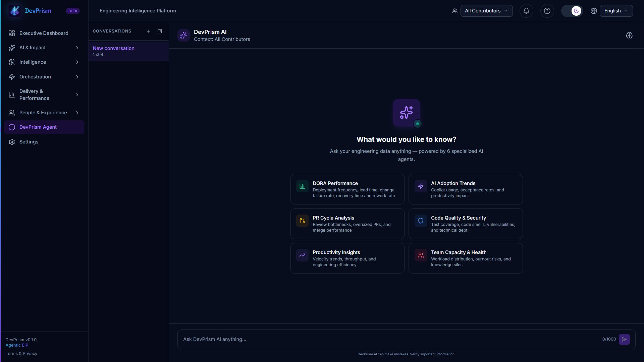
Task: Click the 'Context: All Contributors' text
Action: [222, 39]
